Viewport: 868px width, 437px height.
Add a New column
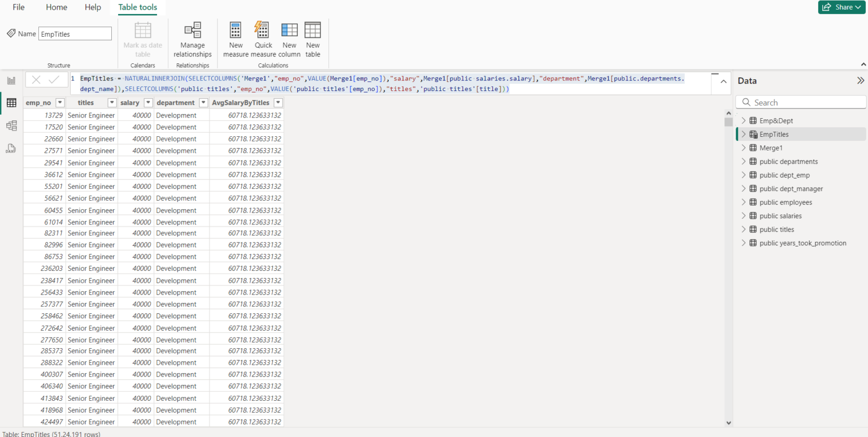pyautogui.click(x=289, y=38)
